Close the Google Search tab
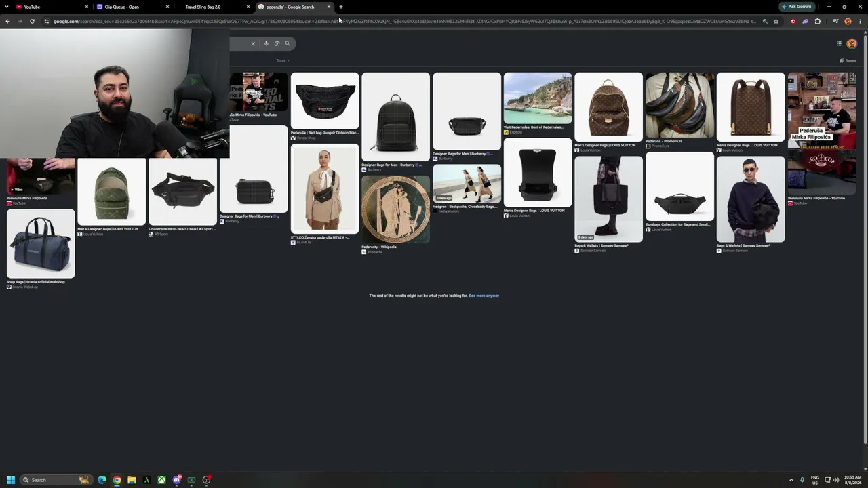 pyautogui.click(x=329, y=7)
